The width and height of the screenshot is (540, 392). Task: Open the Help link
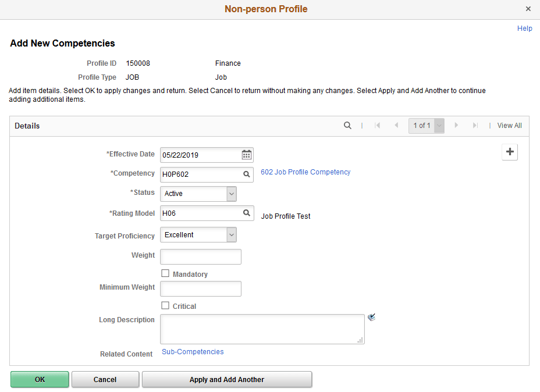[524, 28]
